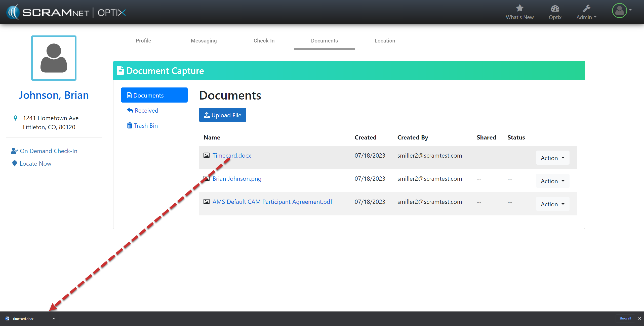Click the image icon beside AMS Default CAM Agreement
This screenshot has height=326, width=644.
pyautogui.click(x=206, y=202)
